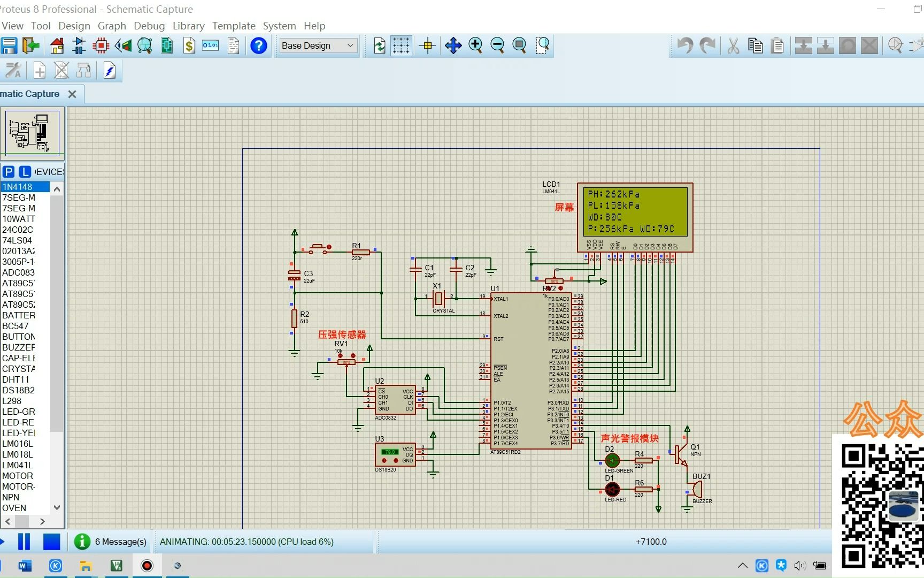
Task: Open the Library menu
Action: 189,26
